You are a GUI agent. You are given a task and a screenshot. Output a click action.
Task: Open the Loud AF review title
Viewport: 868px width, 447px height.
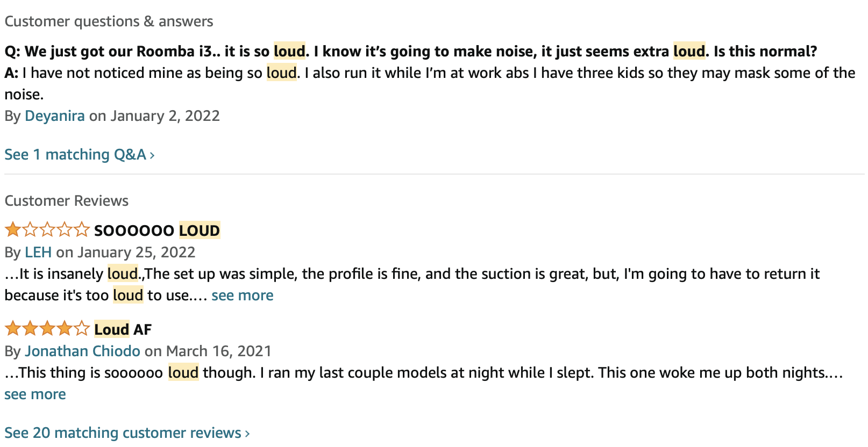coord(123,329)
